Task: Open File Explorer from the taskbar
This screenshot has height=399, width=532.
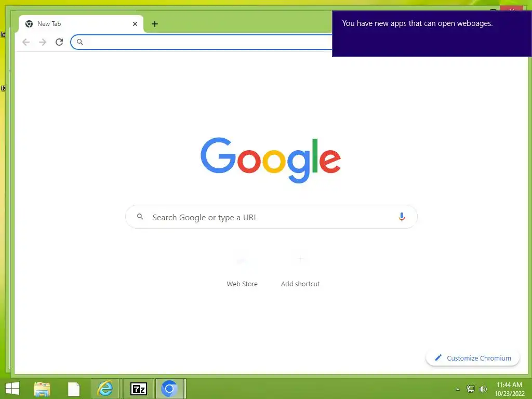Action: (42, 389)
